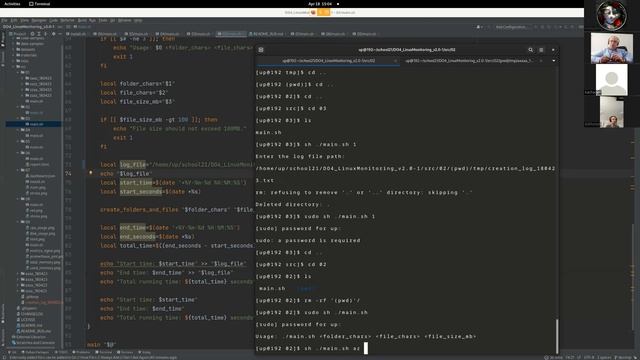This screenshot has width=640, height=360.
Task: Open the Project view dropdown in tool window
Action: point(18,34)
